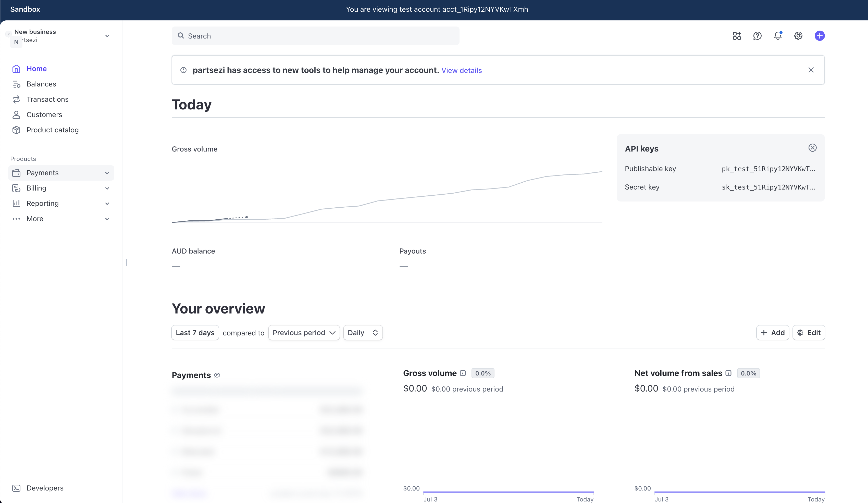The width and height of the screenshot is (868, 503).
Task: Open the Daily interval selector
Action: pos(363,333)
